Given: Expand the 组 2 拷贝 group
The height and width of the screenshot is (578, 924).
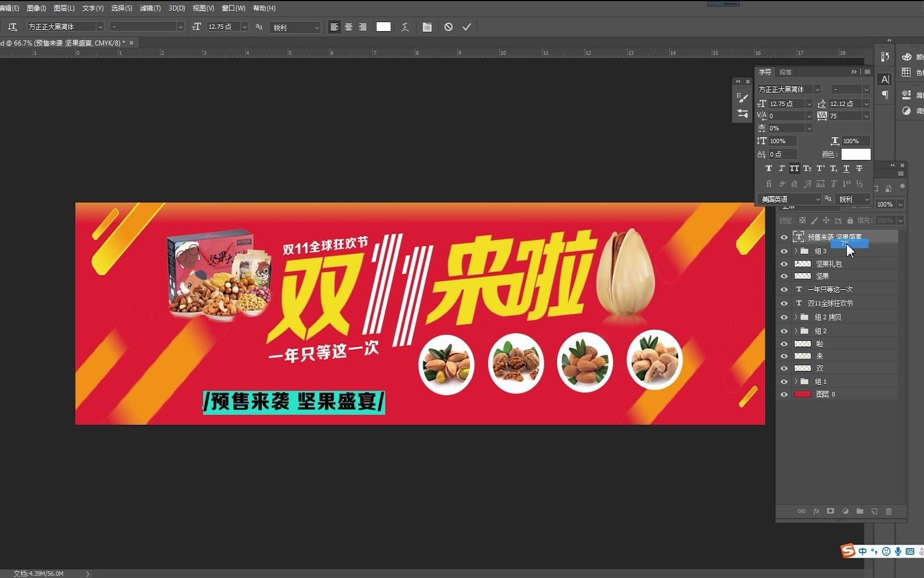Looking at the screenshot, I should pyautogui.click(x=796, y=317).
